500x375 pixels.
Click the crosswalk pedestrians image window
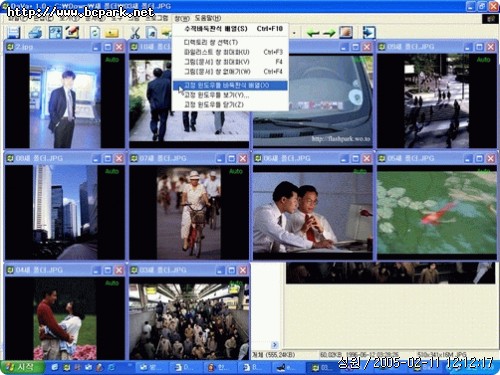(437, 101)
